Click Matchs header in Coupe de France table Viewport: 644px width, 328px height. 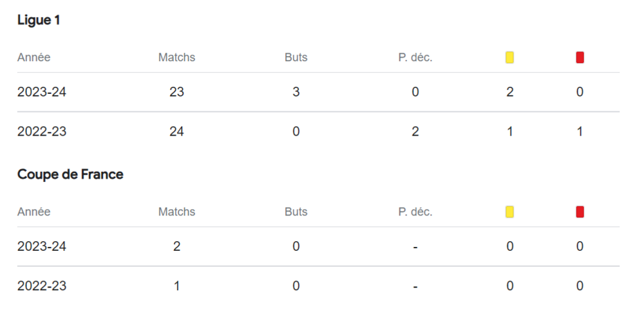(176, 212)
